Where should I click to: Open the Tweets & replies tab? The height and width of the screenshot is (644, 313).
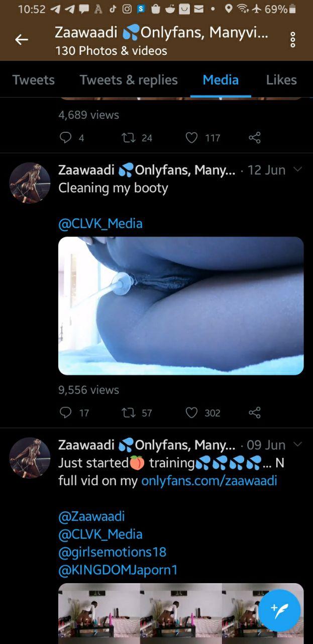tap(129, 80)
